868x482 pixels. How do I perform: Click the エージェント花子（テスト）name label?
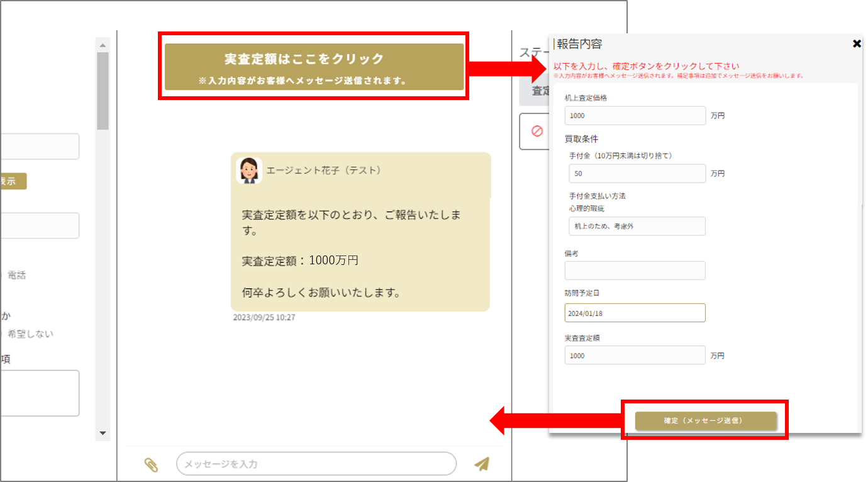(324, 171)
